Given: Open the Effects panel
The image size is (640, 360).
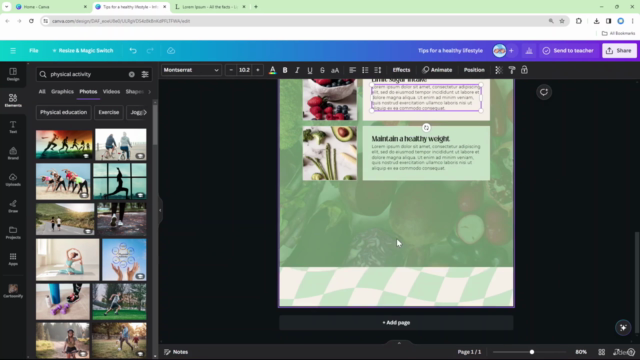Looking at the screenshot, I should [401, 70].
